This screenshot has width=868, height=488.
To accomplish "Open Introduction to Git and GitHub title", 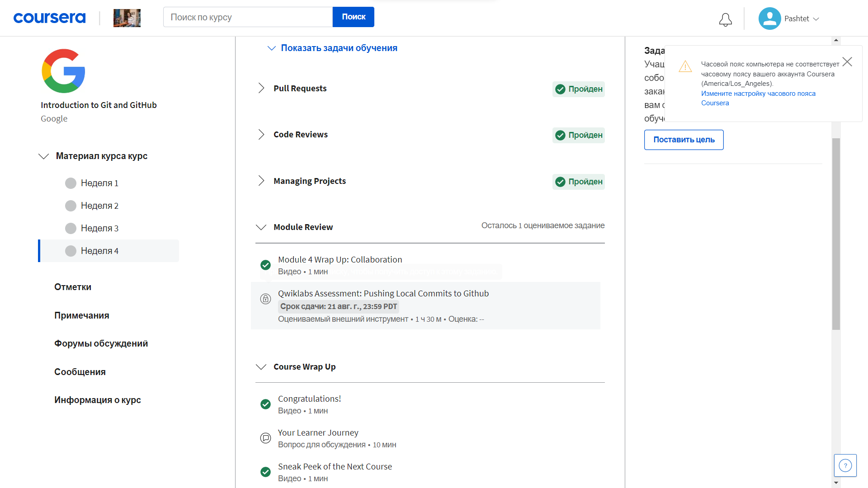I will (99, 105).
